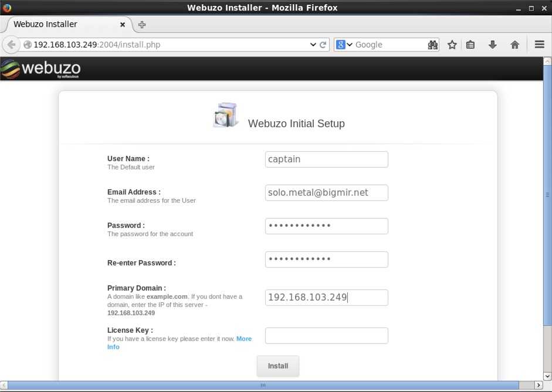Open the Firefox hamburger menu

[540, 45]
